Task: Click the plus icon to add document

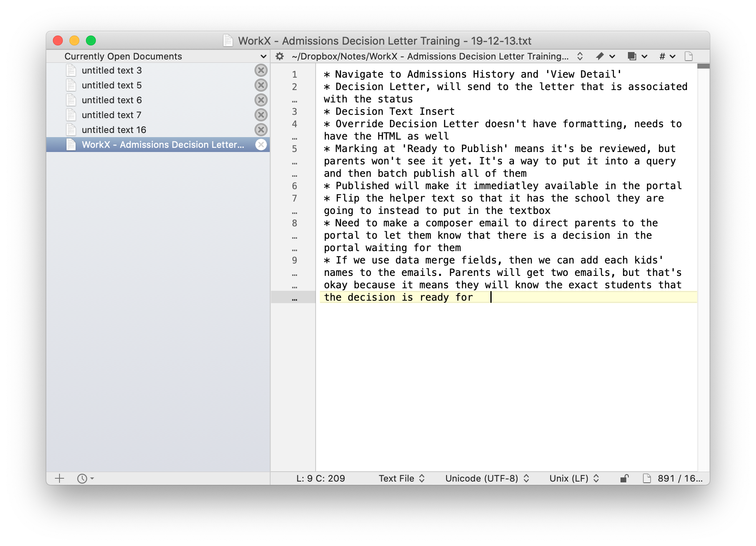Action: point(59,478)
